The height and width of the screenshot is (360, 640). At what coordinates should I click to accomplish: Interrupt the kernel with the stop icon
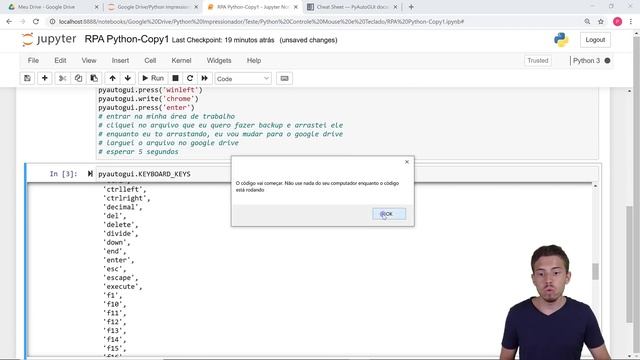point(175,78)
